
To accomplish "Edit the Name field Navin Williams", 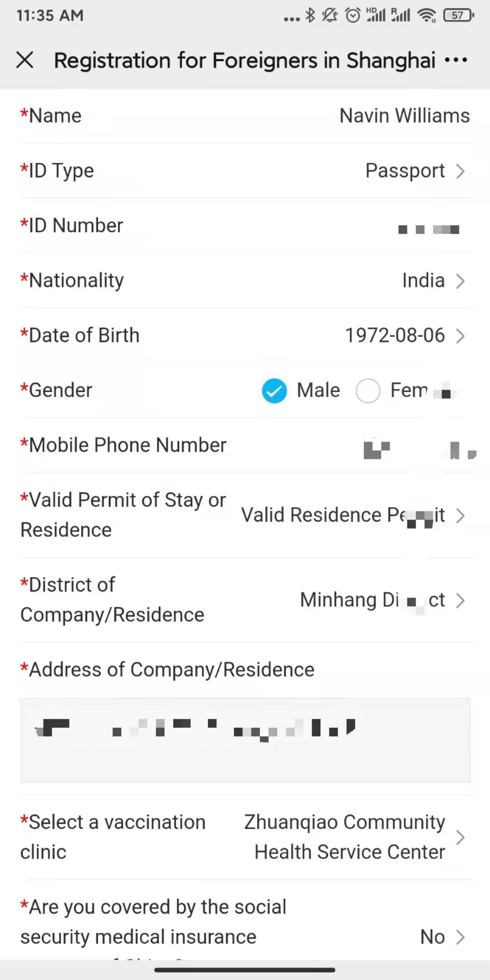I will click(x=404, y=116).
